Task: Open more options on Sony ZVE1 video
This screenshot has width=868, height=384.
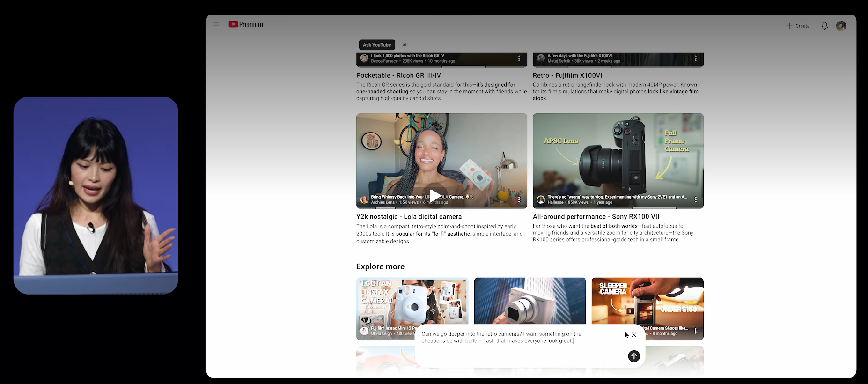Action: pos(695,200)
